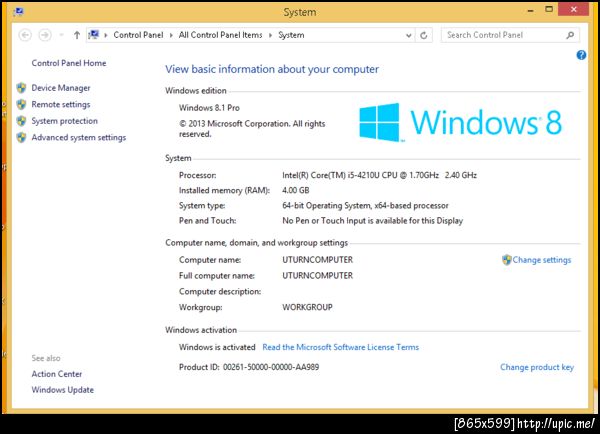600x434 pixels.
Task: Click the View basic information heading
Action: click(x=272, y=69)
